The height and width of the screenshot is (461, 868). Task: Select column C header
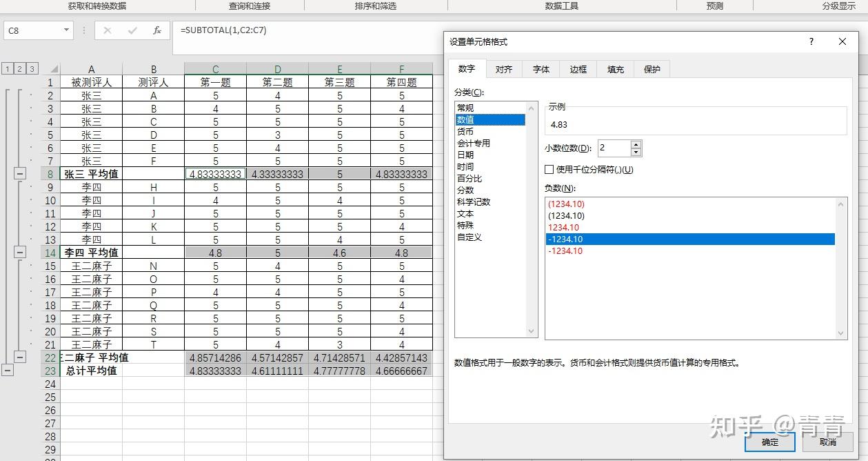click(x=216, y=69)
